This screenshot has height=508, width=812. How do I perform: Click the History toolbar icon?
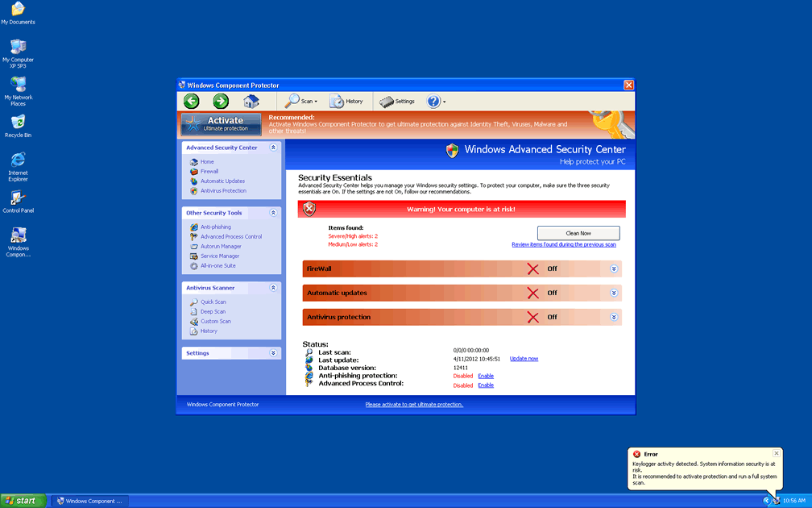(346, 102)
